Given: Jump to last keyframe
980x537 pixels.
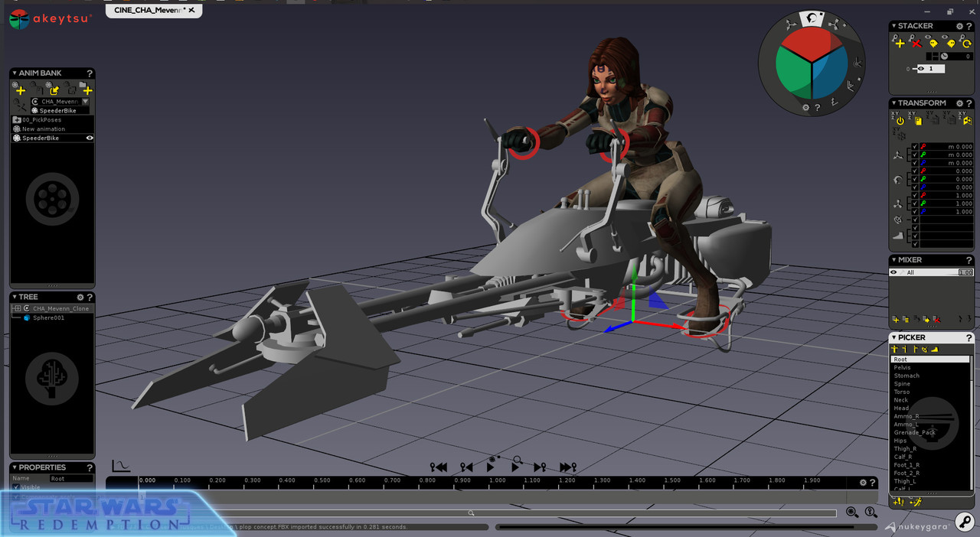Looking at the screenshot, I should 567,467.
